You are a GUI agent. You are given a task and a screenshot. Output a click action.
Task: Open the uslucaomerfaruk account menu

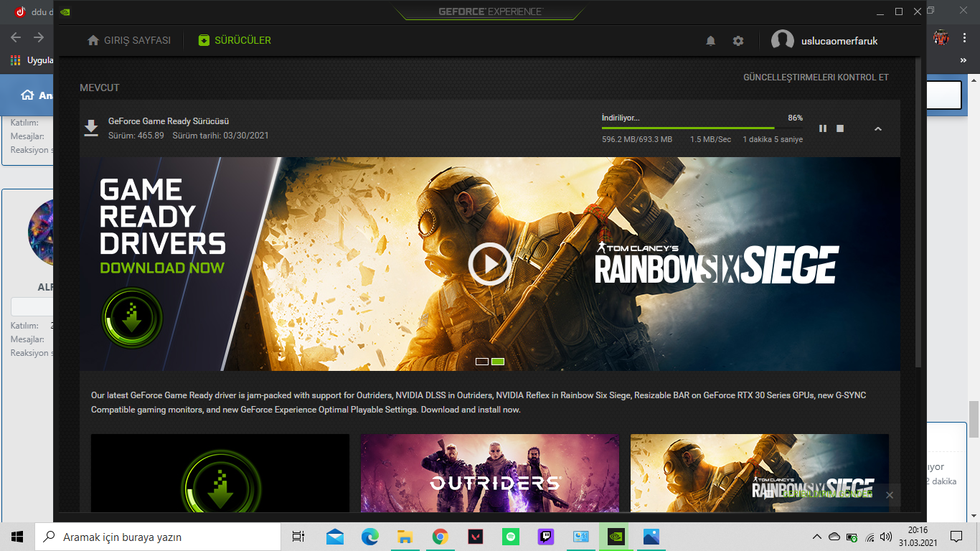tap(839, 41)
